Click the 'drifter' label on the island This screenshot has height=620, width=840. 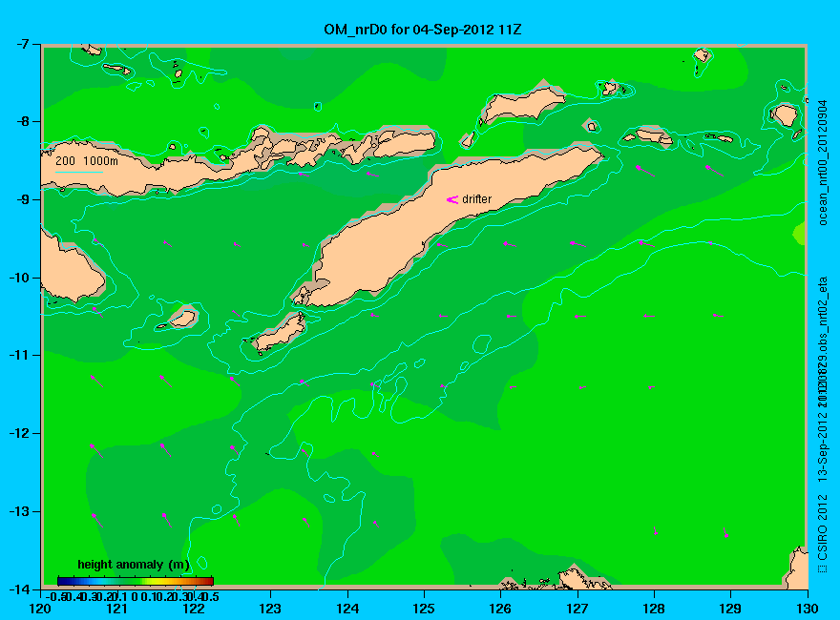476,199
